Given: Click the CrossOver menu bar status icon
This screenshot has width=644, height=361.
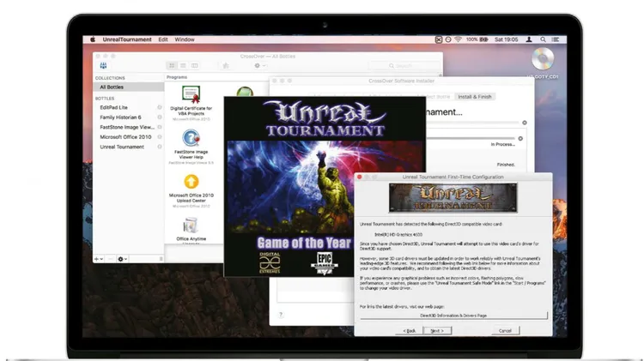Looking at the screenshot, I should 439,39.
